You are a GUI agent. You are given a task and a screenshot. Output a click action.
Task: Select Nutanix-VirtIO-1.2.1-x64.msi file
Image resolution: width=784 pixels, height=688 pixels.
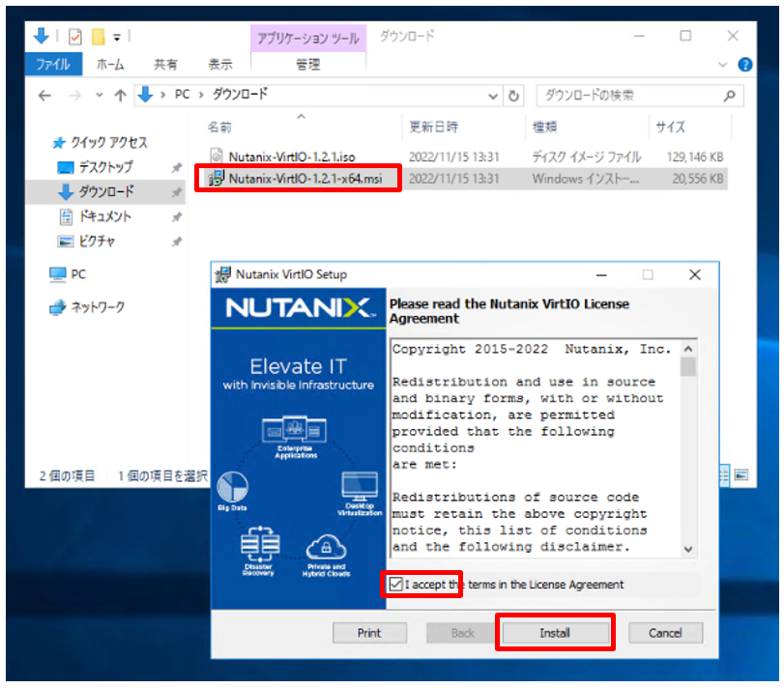(x=305, y=179)
